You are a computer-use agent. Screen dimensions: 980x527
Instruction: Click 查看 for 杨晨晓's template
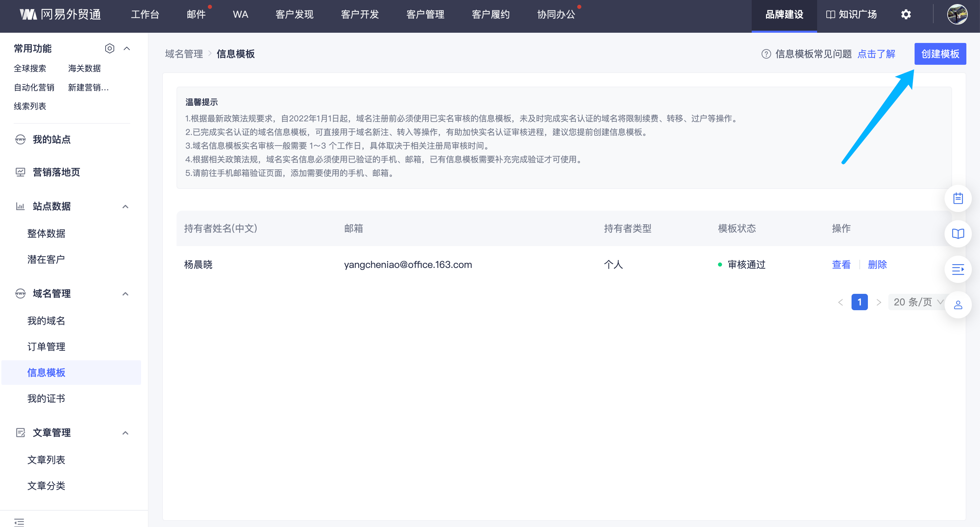[x=841, y=265]
